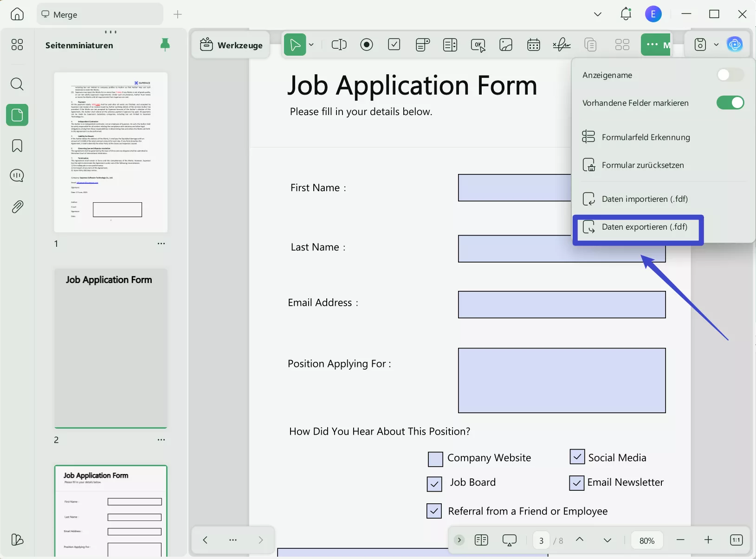Uncheck the Email Newsletter checkbox

tap(576, 483)
